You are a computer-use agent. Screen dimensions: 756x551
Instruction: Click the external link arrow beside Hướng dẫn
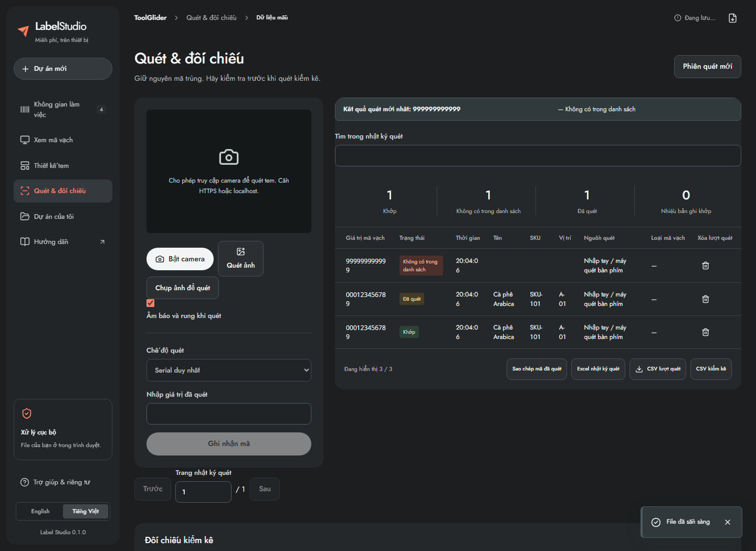(102, 242)
